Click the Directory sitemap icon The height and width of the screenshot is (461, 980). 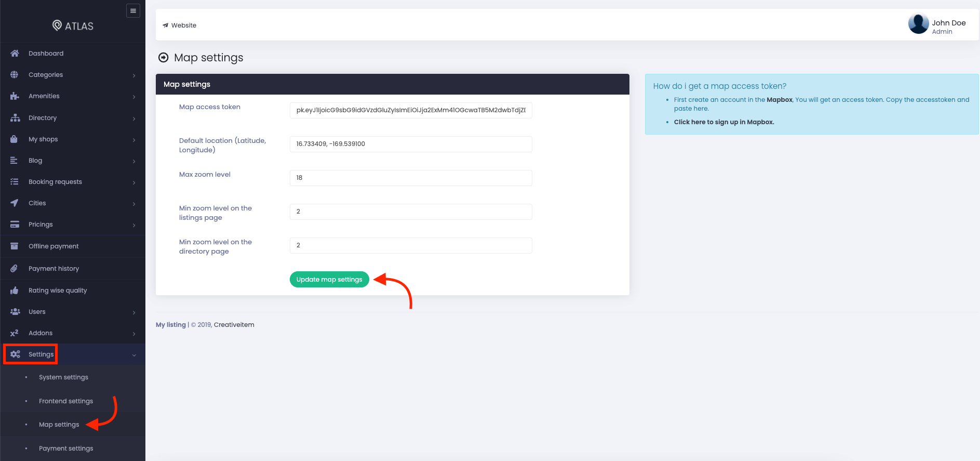point(15,118)
